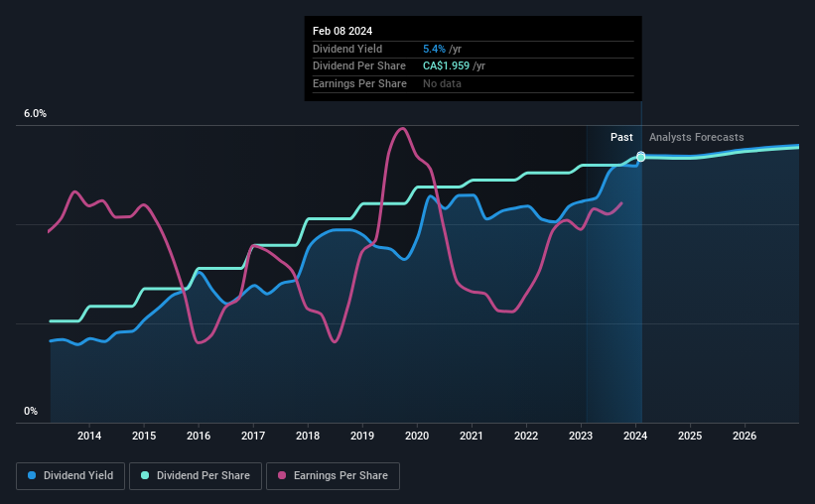Click the Feb 08 2024 tooltip date
815x504 pixels.
coord(342,31)
